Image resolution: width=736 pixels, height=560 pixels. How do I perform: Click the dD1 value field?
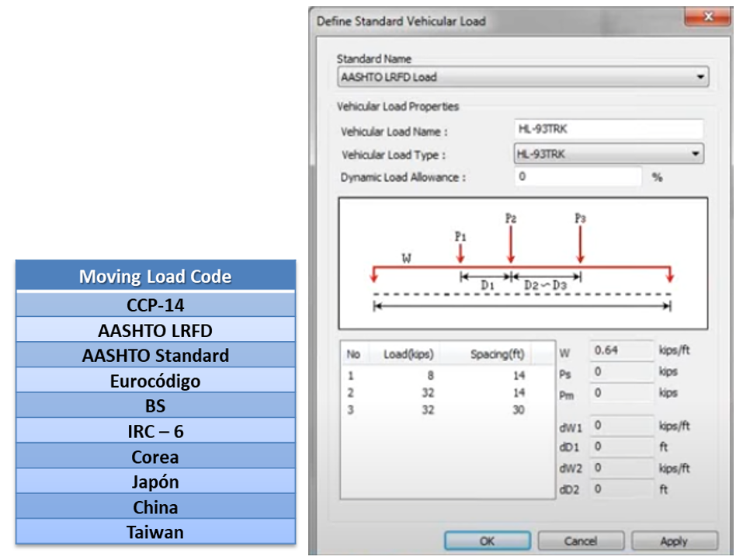pyautogui.click(x=621, y=447)
